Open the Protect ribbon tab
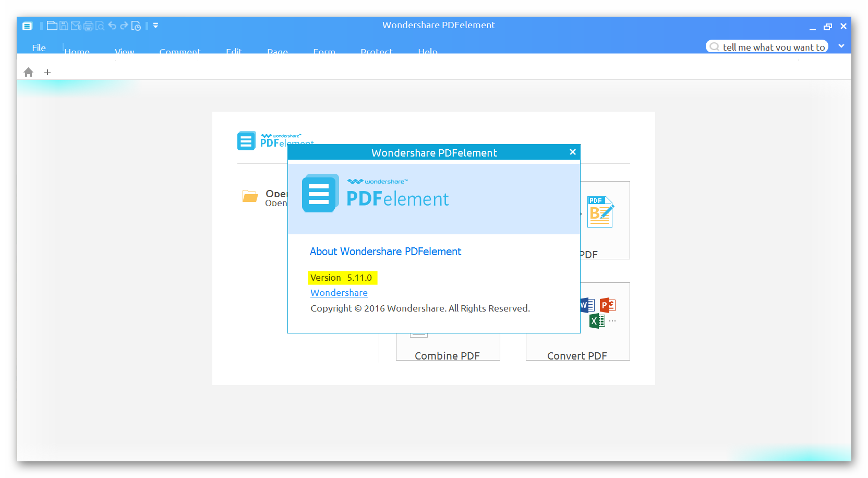 click(x=377, y=51)
